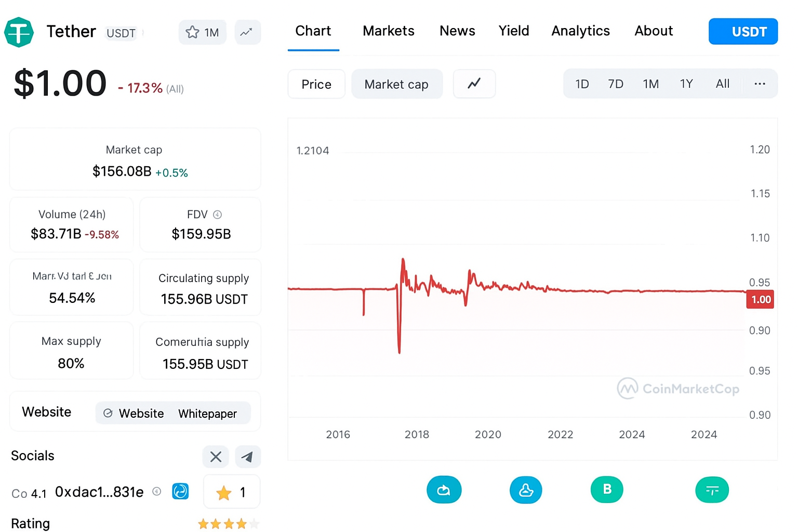The image size is (798, 532).
Task: Click the 2018 label on chart axis
Action: pyautogui.click(x=417, y=434)
